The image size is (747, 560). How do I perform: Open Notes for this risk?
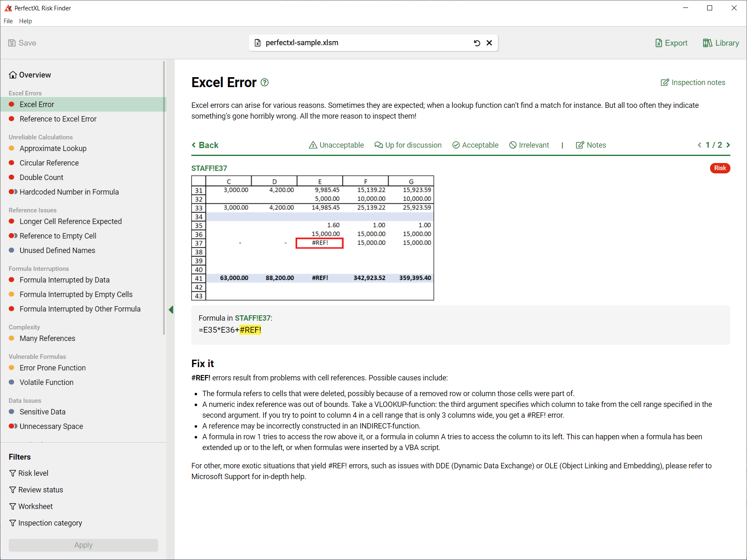coord(591,145)
